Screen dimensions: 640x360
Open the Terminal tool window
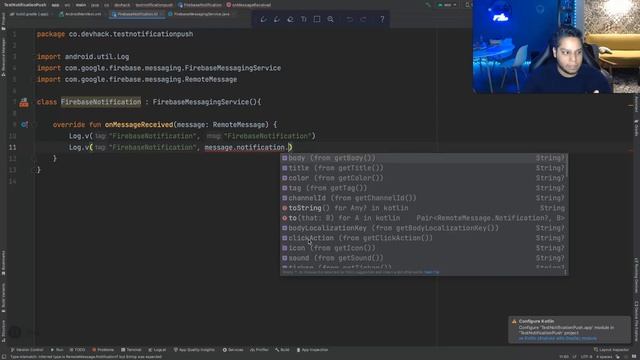coord(131,350)
